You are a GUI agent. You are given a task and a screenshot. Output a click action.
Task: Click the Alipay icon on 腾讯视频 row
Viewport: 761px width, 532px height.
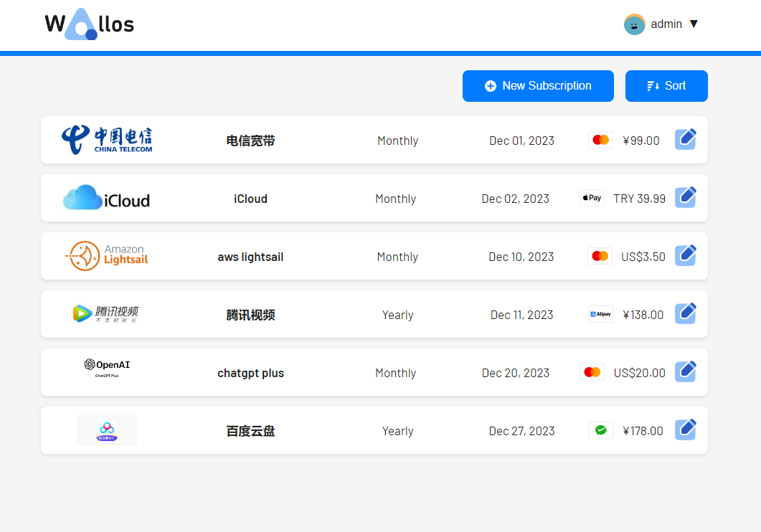click(x=600, y=314)
